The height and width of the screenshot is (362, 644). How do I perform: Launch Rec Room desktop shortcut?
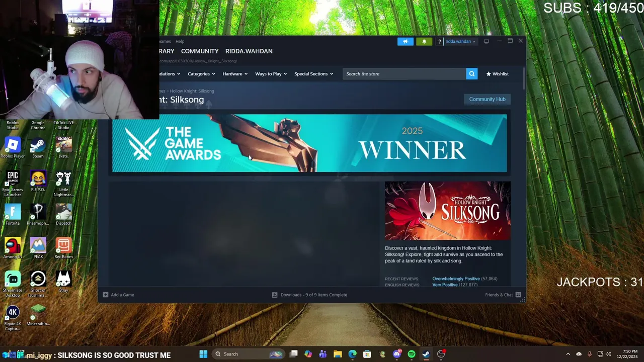coord(63,249)
